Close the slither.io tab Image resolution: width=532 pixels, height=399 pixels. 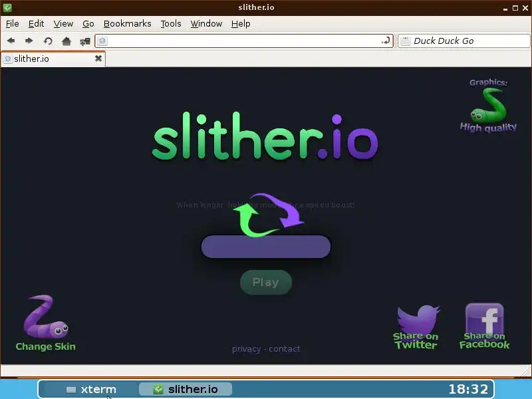tap(98, 59)
